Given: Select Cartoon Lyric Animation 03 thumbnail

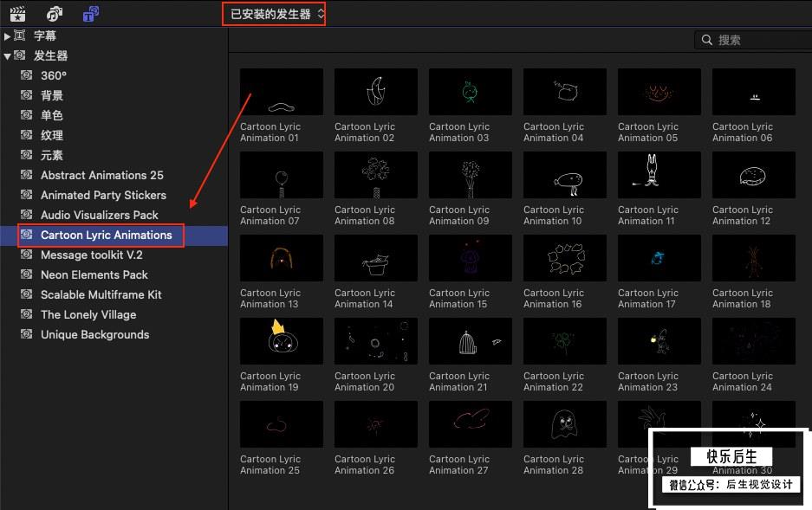Looking at the screenshot, I should click(471, 92).
